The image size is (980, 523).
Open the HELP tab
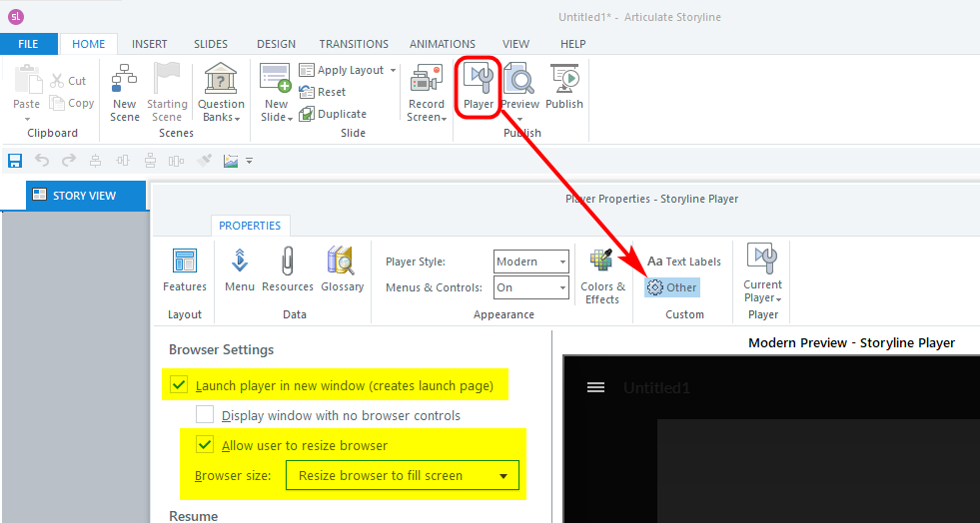pos(573,44)
